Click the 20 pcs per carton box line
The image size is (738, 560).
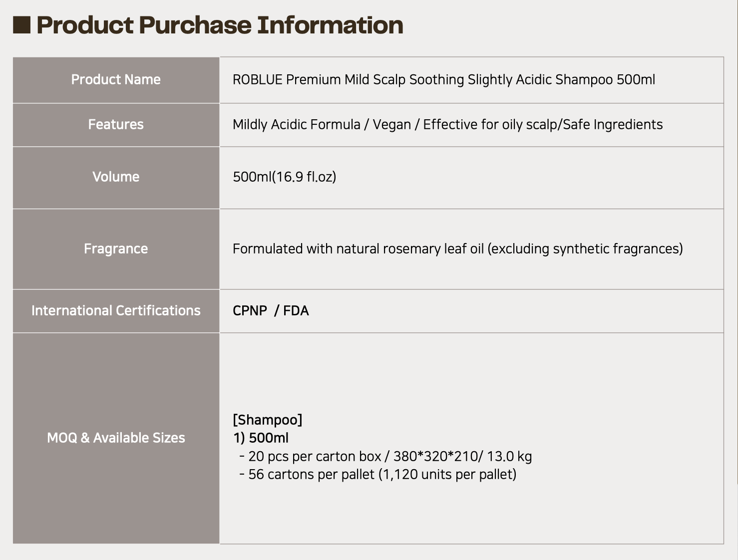point(385,457)
